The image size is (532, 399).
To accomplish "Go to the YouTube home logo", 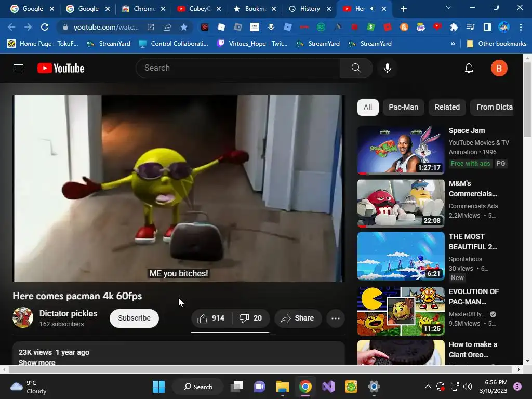I will point(61,68).
